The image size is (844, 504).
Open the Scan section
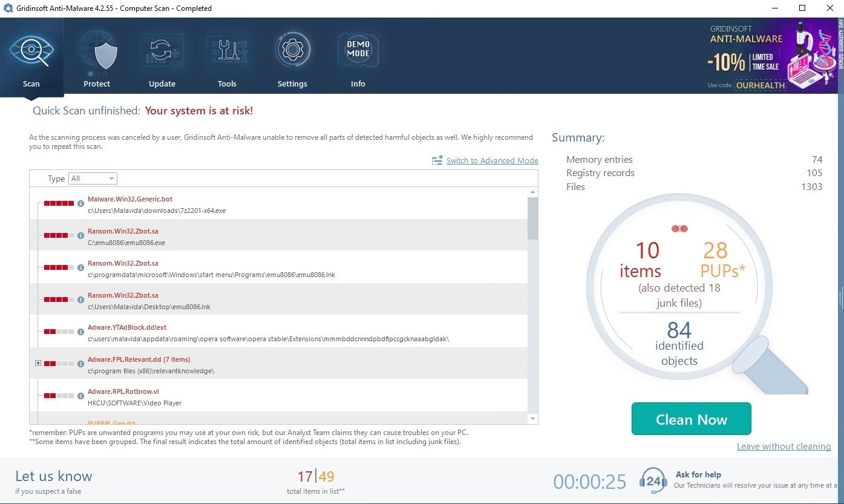click(31, 58)
